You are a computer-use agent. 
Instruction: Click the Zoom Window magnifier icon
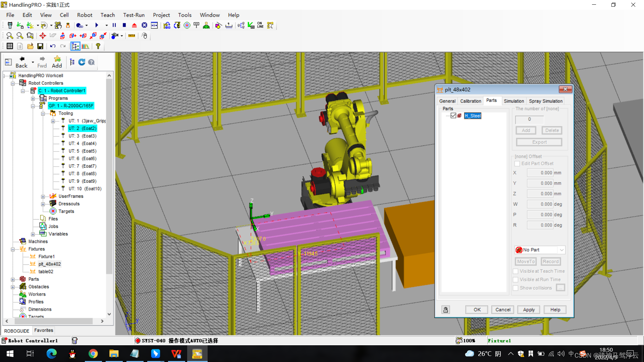[x=30, y=36]
